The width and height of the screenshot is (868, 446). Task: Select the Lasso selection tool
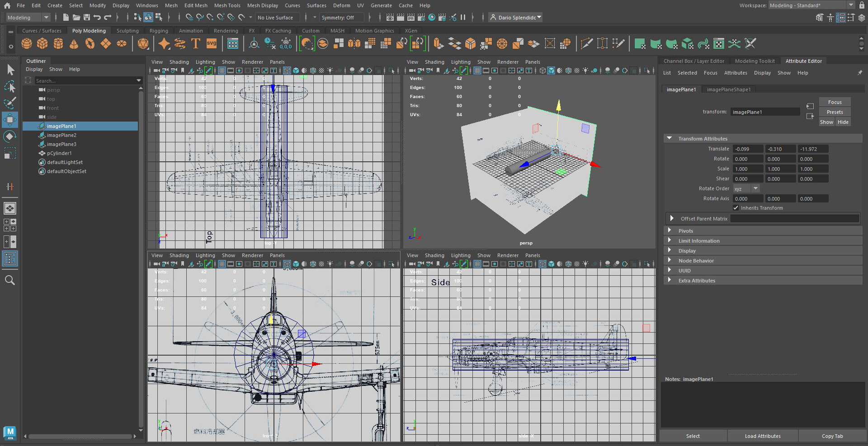10,86
